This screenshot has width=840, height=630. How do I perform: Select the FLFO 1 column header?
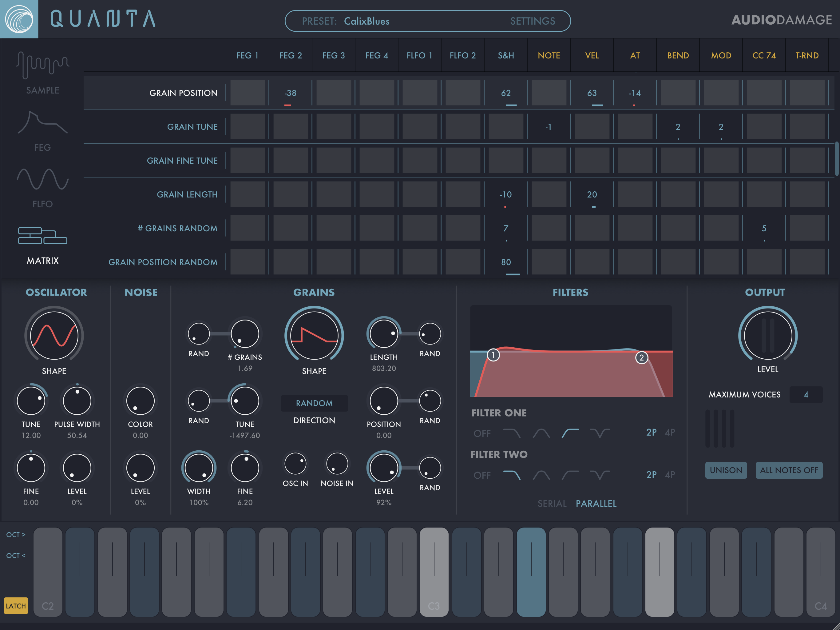pyautogui.click(x=419, y=55)
